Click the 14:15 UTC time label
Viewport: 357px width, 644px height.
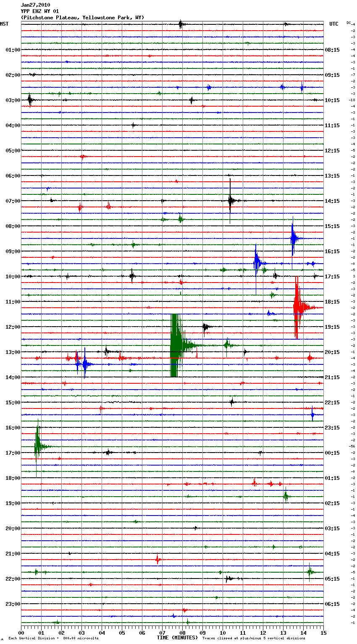pos(332,201)
